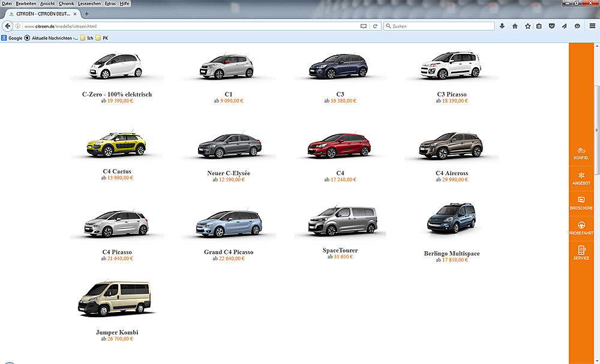Viewport: 600px width, 364px height.
Task: Open the C4 Aircross title link
Action: (452, 173)
